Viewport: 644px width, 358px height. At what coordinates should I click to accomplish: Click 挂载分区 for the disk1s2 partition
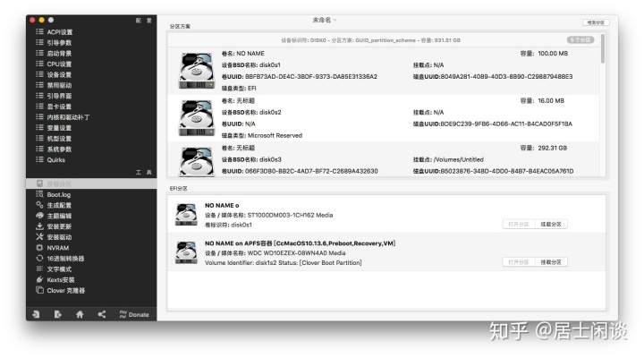[x=551, y=262]
